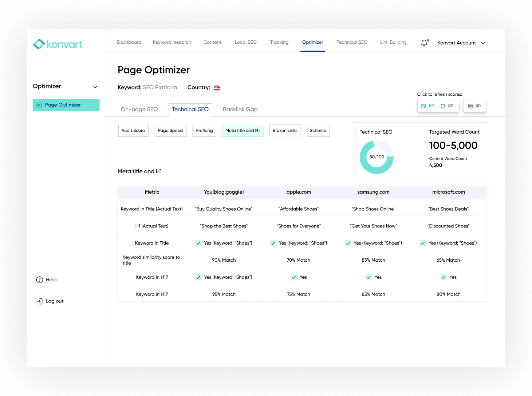Screen dimensions: 532x396
Task: Click the Page Speed filter button
Action: coord(170,131)
